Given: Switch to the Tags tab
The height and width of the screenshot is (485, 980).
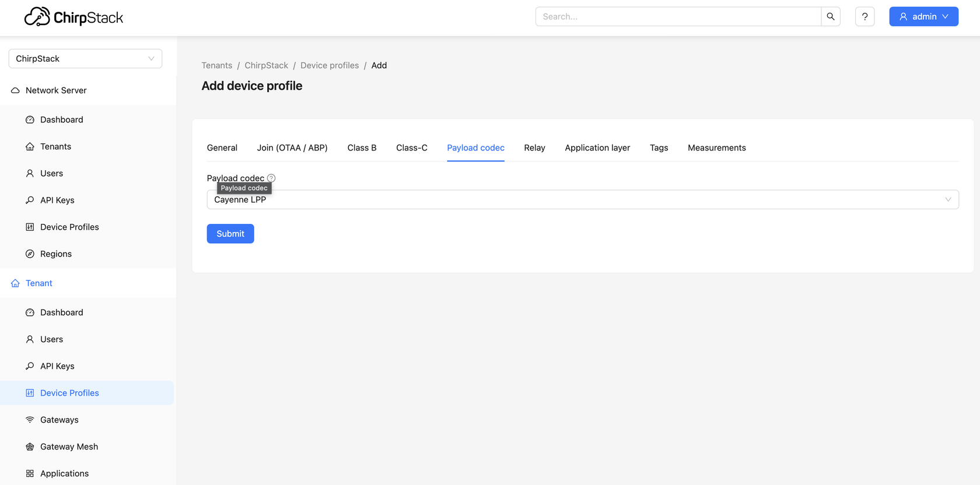Looking at the screenshot, I should [659, 148].
